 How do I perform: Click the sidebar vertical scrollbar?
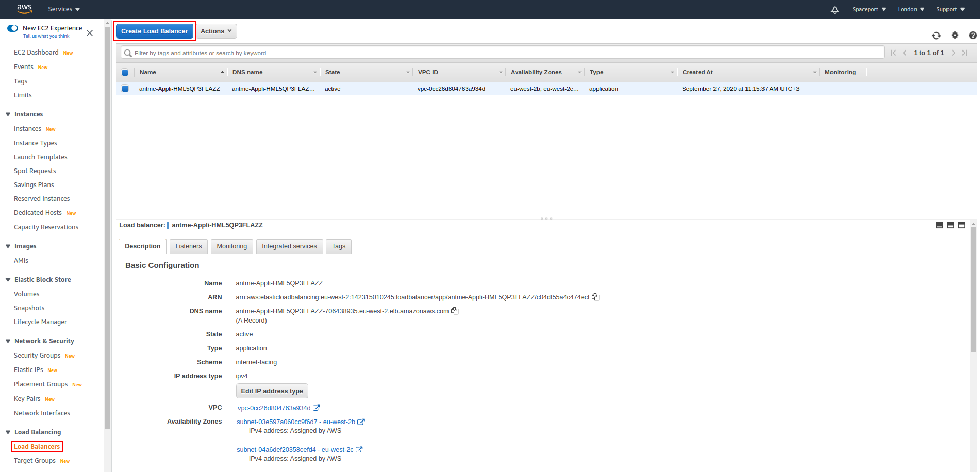(107, 227)
